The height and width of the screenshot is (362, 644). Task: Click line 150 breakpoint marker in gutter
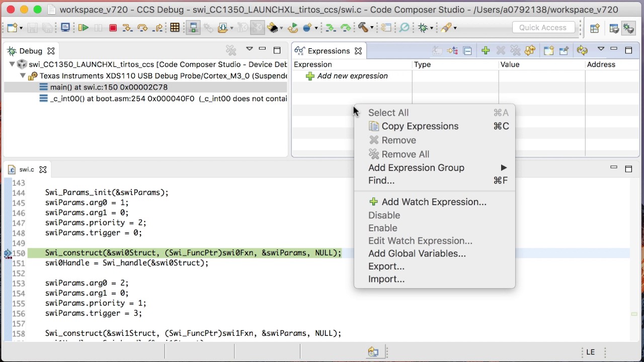pos(8,253)
